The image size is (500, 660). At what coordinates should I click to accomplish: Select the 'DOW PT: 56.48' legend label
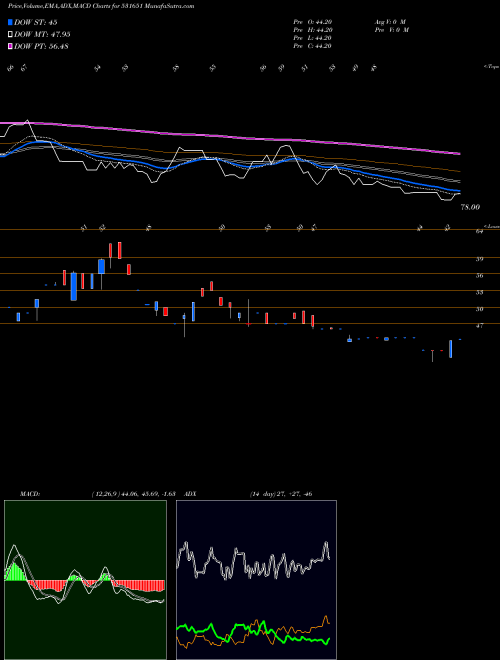click(41, 46)
